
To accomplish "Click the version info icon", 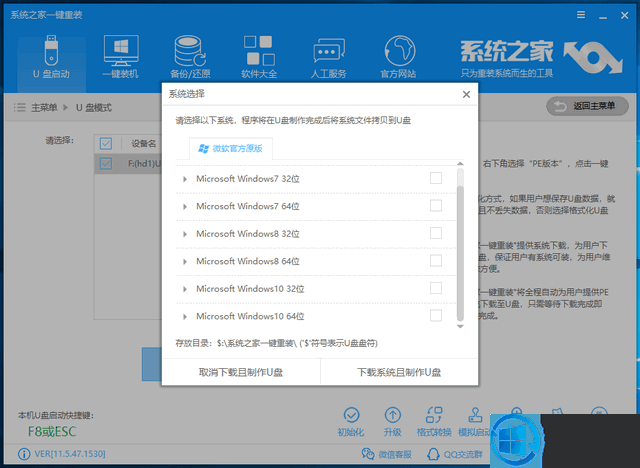I will [x=24, y=454].
